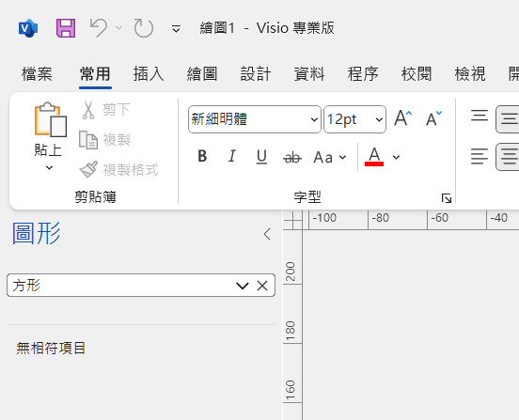Screen dimensions: 519x420
Task: Click the Redo icon in title bar
Action: point(143,28)
